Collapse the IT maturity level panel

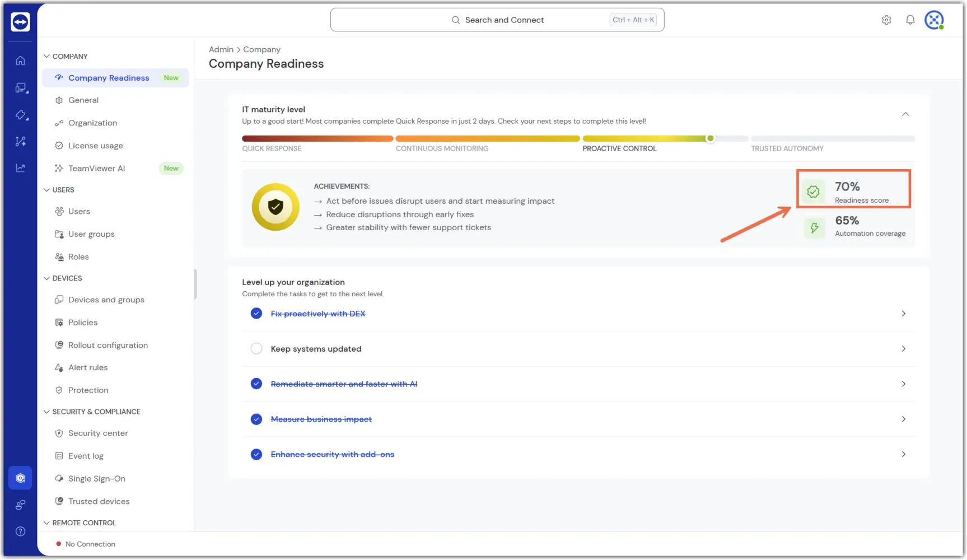point(905,114)
